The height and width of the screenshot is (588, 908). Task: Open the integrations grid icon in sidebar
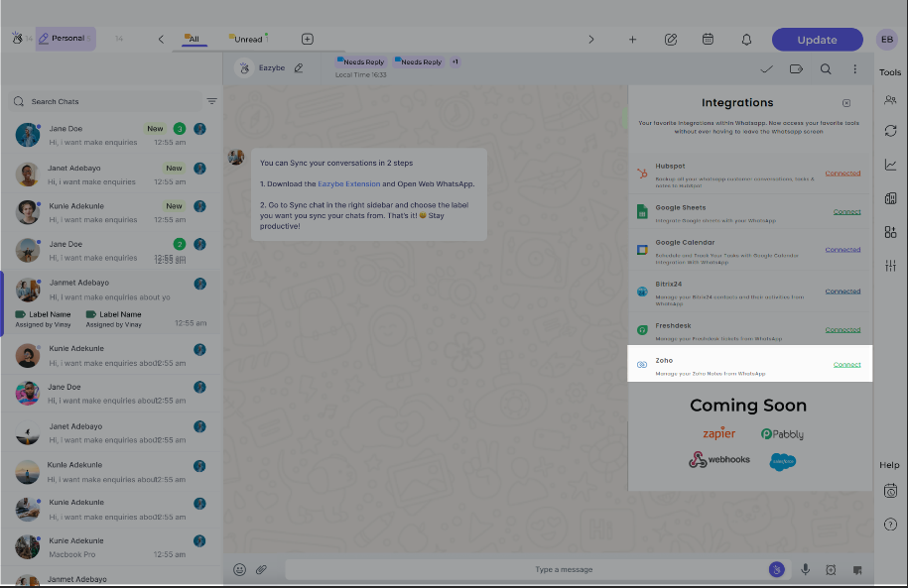(x=890, y=232)
